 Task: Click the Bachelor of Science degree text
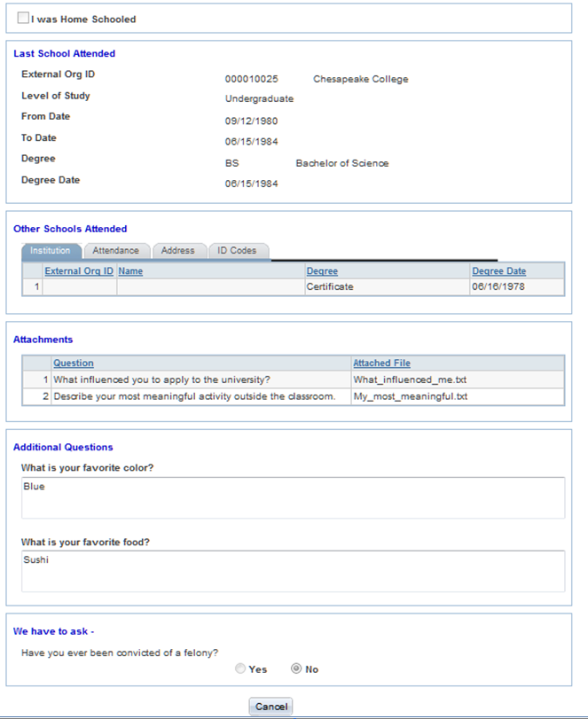point(342,163)
